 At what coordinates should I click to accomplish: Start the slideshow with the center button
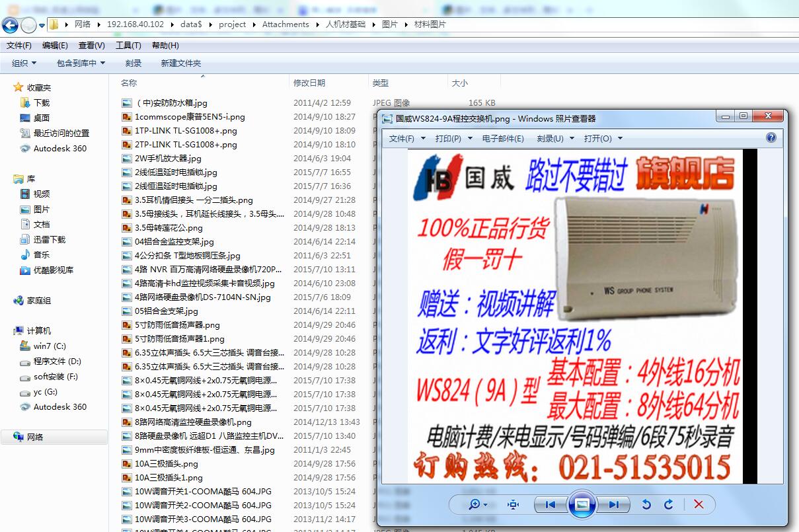(x=582, y=504)
